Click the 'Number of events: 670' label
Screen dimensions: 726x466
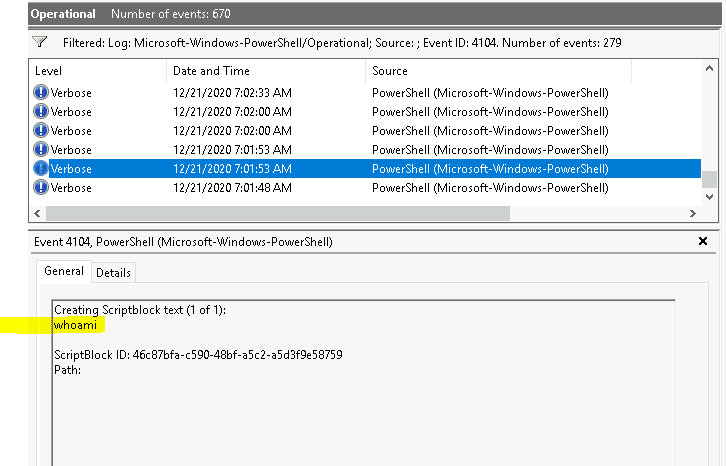tap(171, 14)
